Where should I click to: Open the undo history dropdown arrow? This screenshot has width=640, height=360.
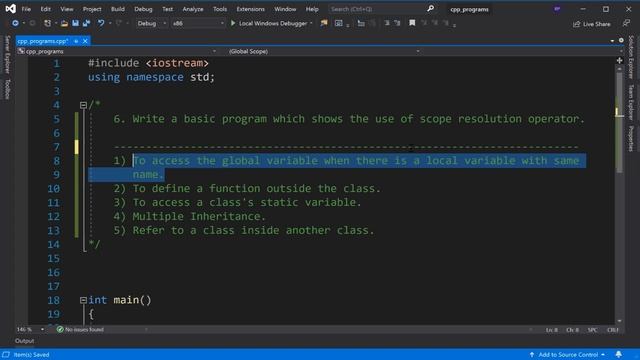click(109, 24)
